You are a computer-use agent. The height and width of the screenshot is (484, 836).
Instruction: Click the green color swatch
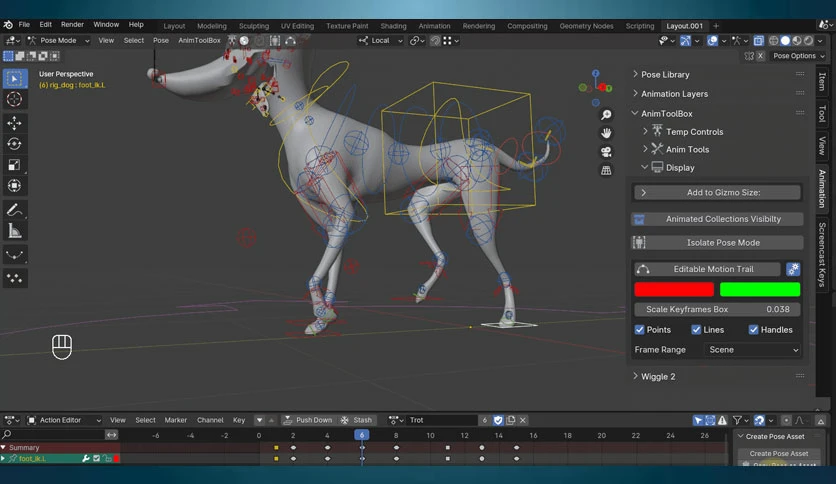tap(760, 289)
